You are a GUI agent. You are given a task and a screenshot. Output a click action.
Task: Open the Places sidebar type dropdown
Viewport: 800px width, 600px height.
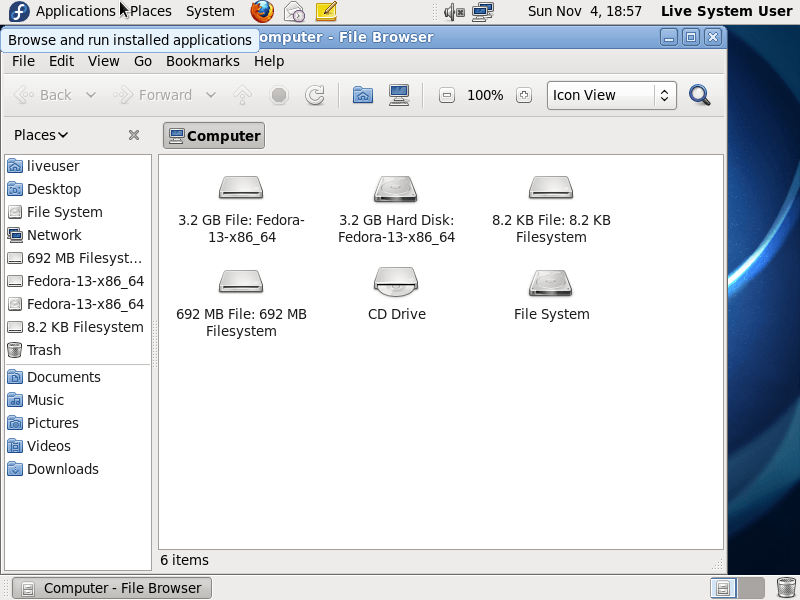pyautogui.click(x=41, y=135)
